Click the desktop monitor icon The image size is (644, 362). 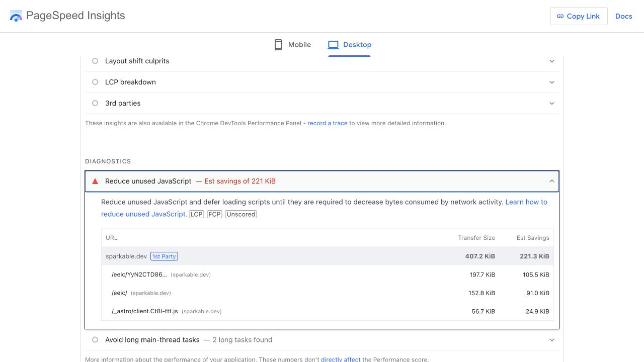coord(333,45)
